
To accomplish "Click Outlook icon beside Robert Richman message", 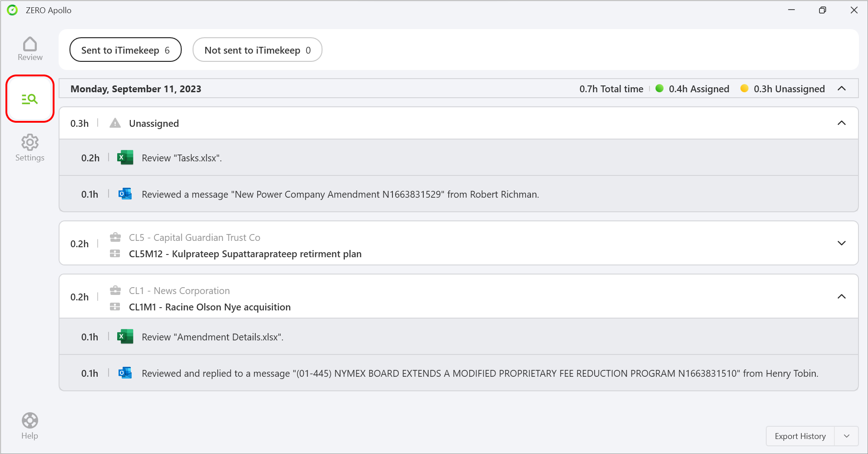I will pyautogui.click(x=125, y=194).
